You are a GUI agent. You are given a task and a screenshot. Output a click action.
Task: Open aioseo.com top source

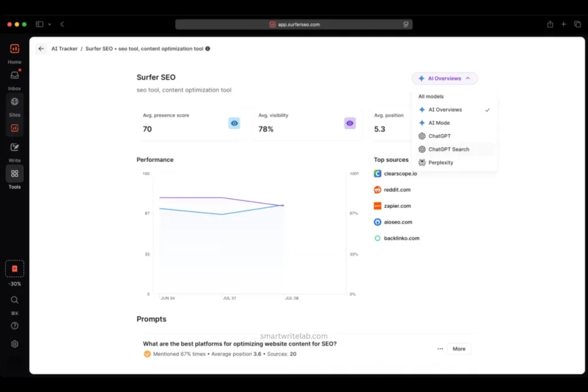click(x=398, y=222)
